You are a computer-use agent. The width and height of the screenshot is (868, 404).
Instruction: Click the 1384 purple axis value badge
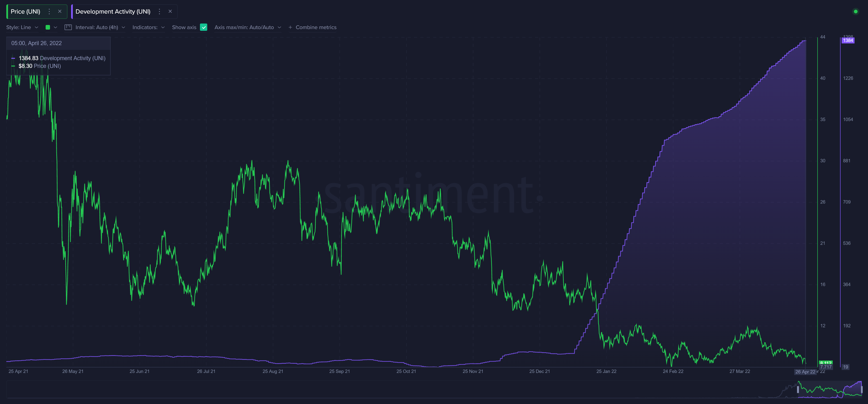[848, 40]
